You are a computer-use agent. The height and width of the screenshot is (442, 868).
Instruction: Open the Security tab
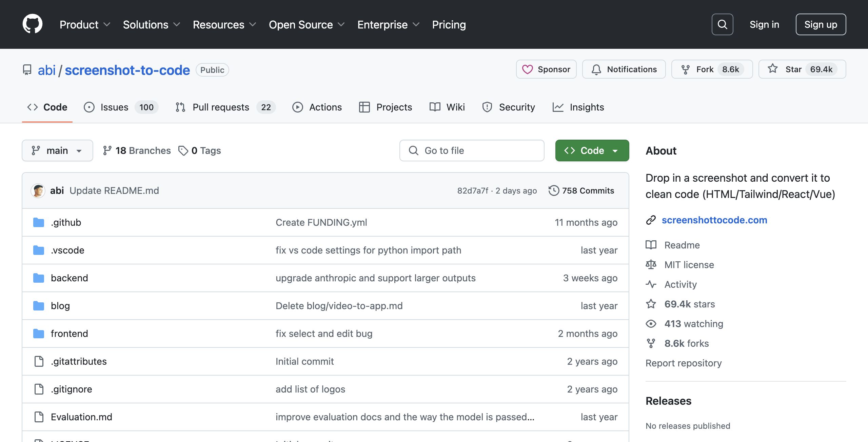509,107
